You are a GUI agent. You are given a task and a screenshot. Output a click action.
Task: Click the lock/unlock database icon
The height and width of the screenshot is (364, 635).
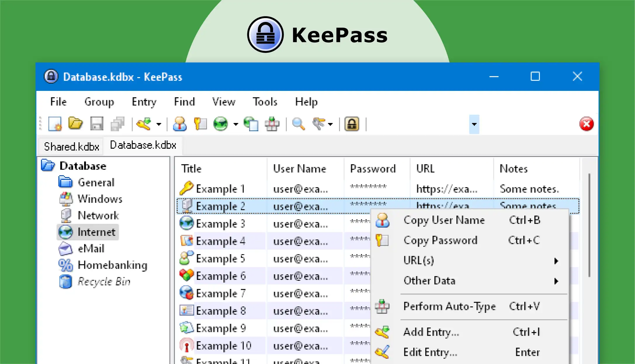tap(351, 124)
